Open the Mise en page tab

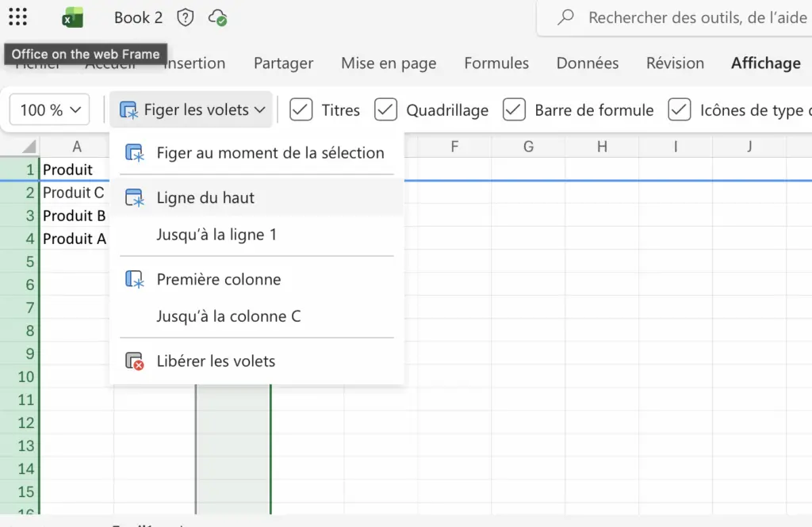389,63
